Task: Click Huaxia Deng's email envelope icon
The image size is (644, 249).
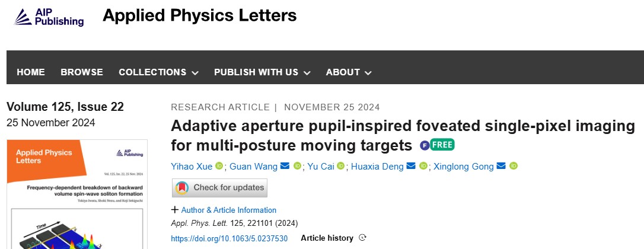Action: click(x=411, y=166)
